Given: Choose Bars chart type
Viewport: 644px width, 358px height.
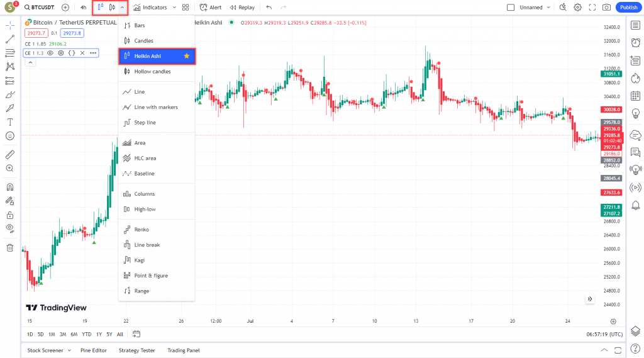Looking at the screenshot, I should coord(157,26).
